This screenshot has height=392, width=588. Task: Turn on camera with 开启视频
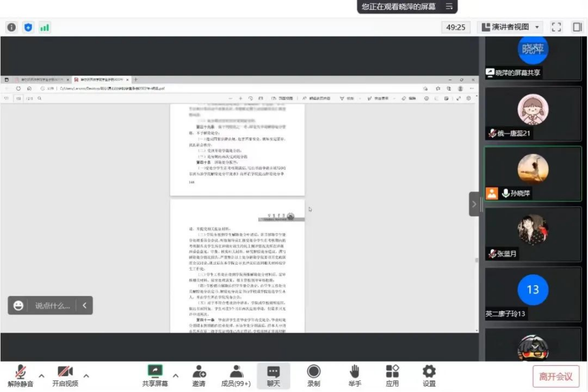click(65, 376)
